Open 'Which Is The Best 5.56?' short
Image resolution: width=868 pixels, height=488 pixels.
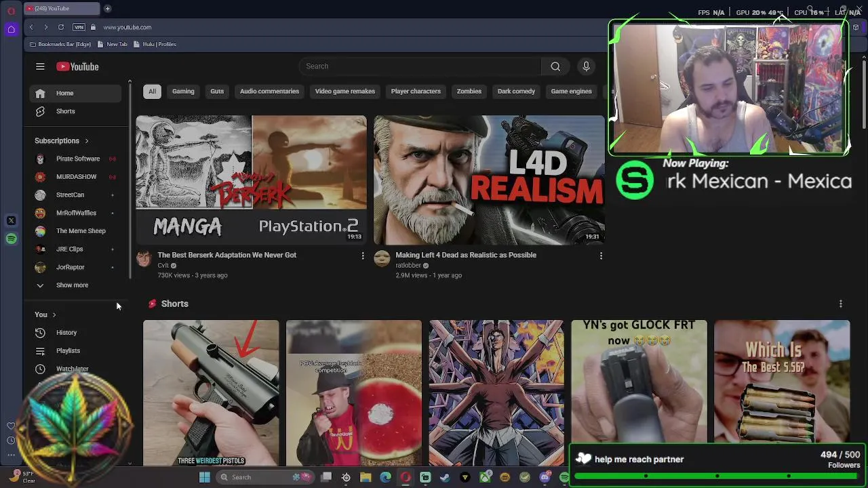pos(782,382)
